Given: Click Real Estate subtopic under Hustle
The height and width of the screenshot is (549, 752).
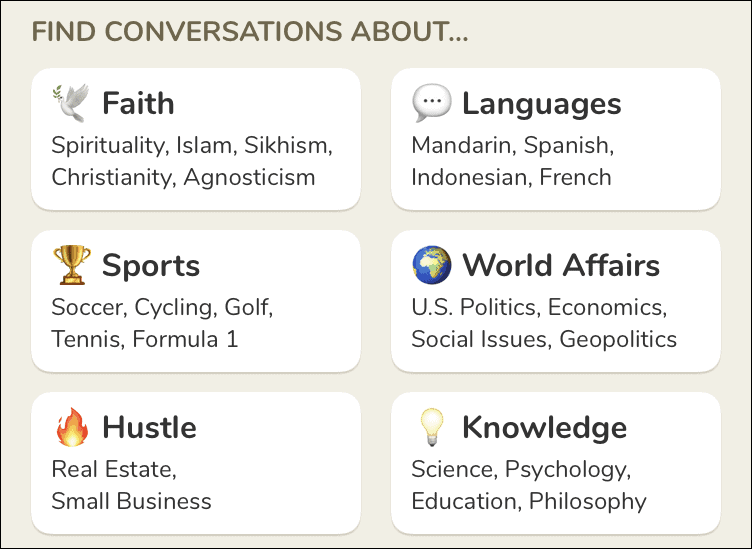Looking at the screenshot, I should point(114,469).
